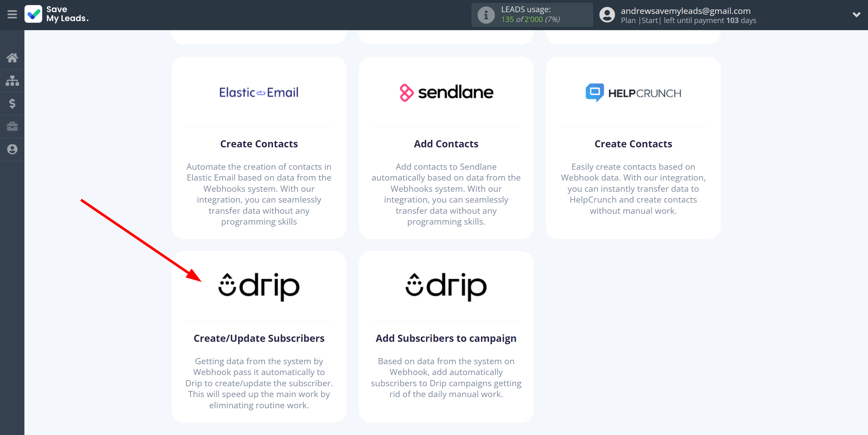Select Create Contacts for HelpCrunch
Screen dimensions: 868x435
(x=633, y=144)
